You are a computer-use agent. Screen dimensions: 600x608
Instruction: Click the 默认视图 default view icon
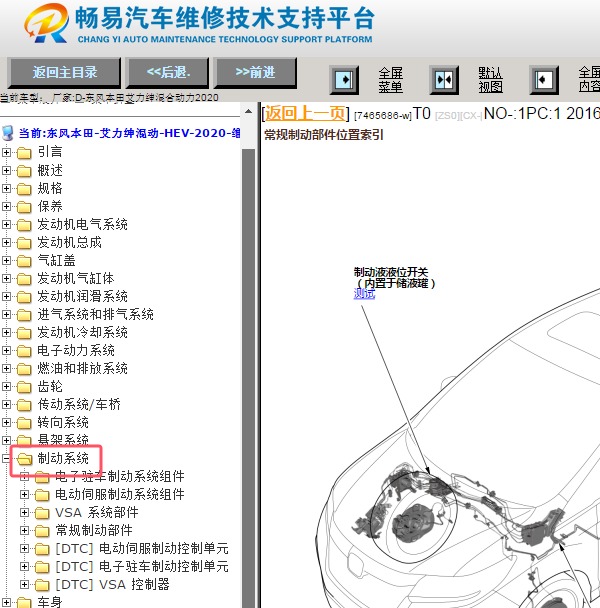444,79
